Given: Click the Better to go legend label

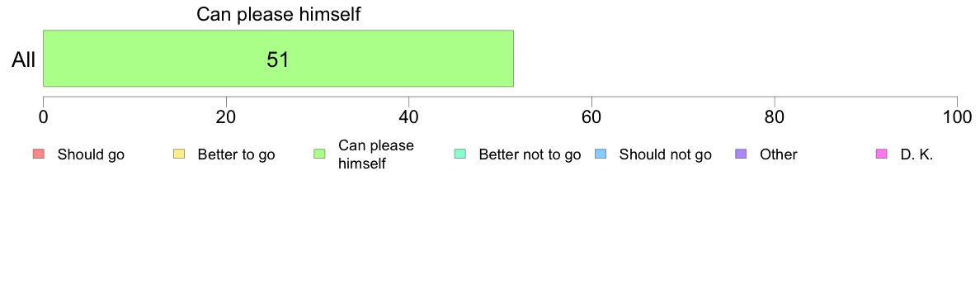Looking at the screenshot, I should [x=236, y=154].
